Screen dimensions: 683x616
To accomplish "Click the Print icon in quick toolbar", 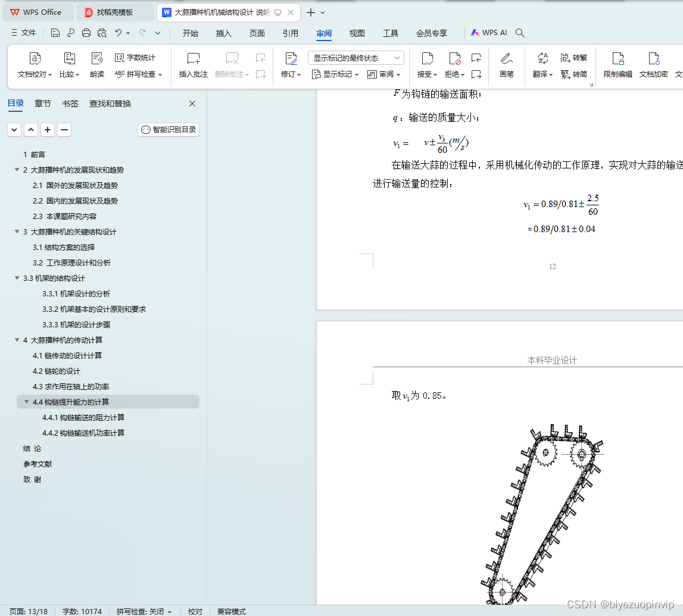I will (x=86, y=33).
